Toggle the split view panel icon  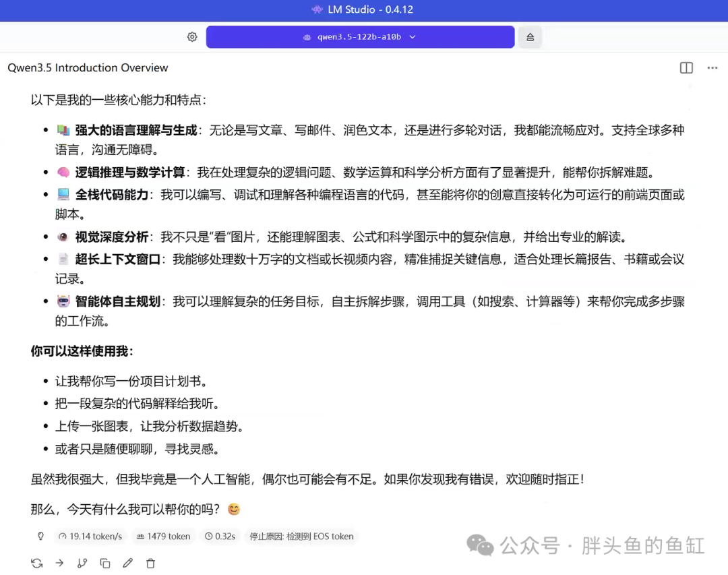pos(686,68)
